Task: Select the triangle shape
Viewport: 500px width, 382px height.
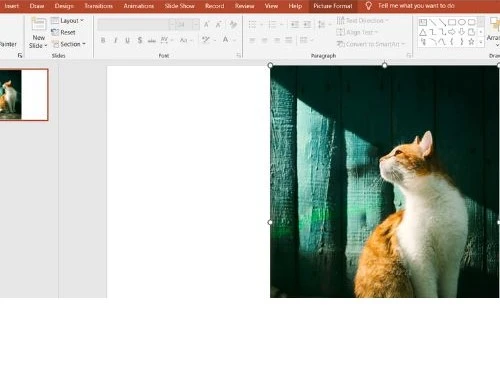Action: (423, 32)
